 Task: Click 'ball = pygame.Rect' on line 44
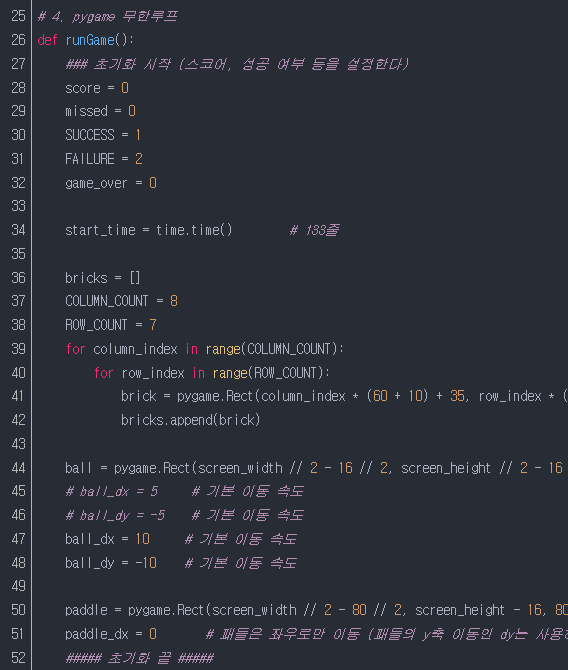click(127, 468)
